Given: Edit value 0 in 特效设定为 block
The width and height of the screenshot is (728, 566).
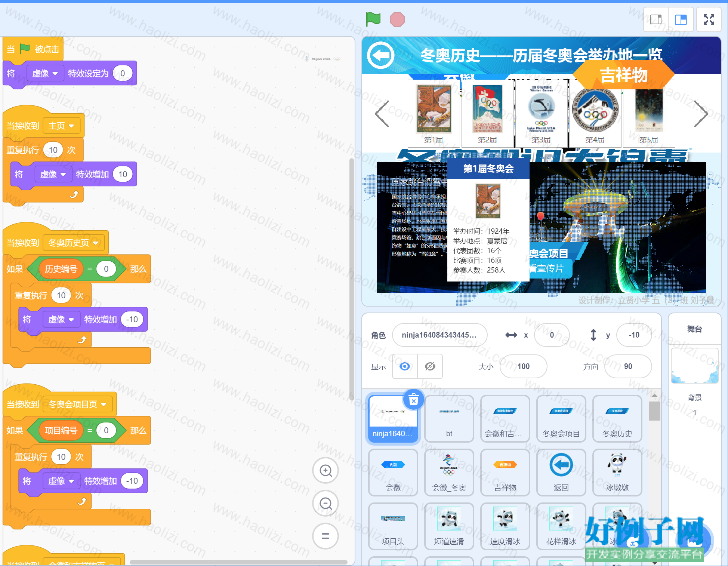Looking at the screenshot, I should coord(123,73).
